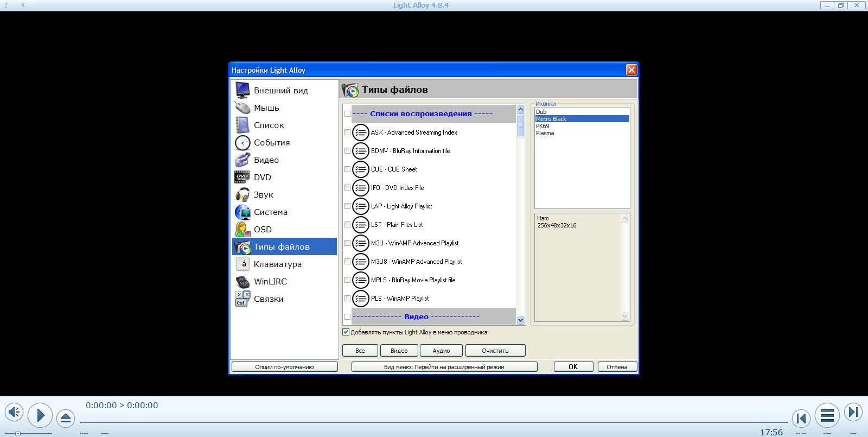868x437 pixels.
Task: Check the ASX - Advanced Streaming Index box
Action: point(347,132)
